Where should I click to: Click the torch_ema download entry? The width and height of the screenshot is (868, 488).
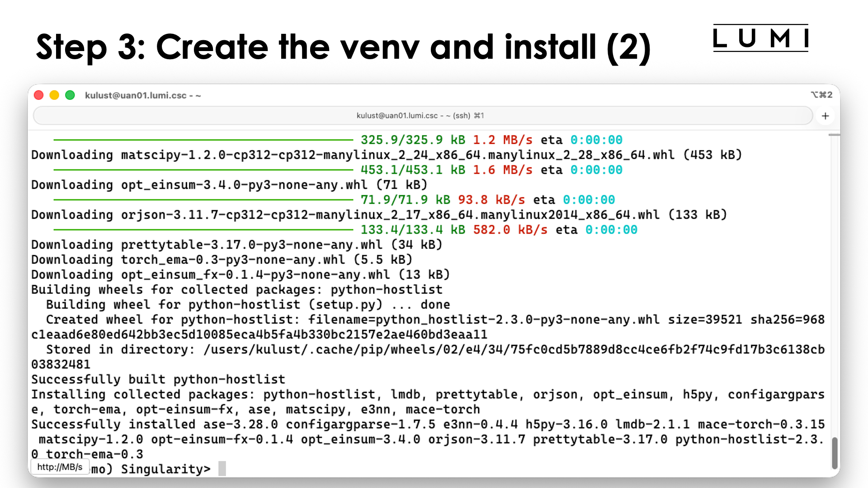point(222,259)
